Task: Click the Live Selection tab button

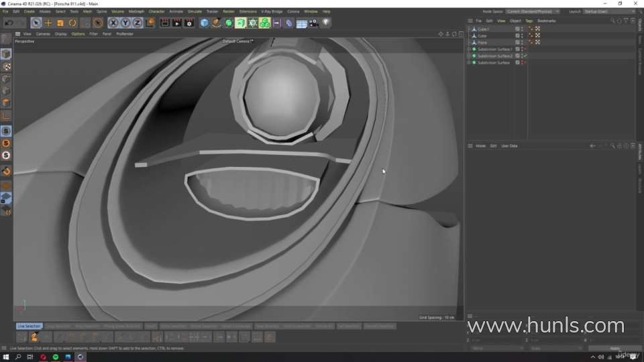Action: coord(29,326)
